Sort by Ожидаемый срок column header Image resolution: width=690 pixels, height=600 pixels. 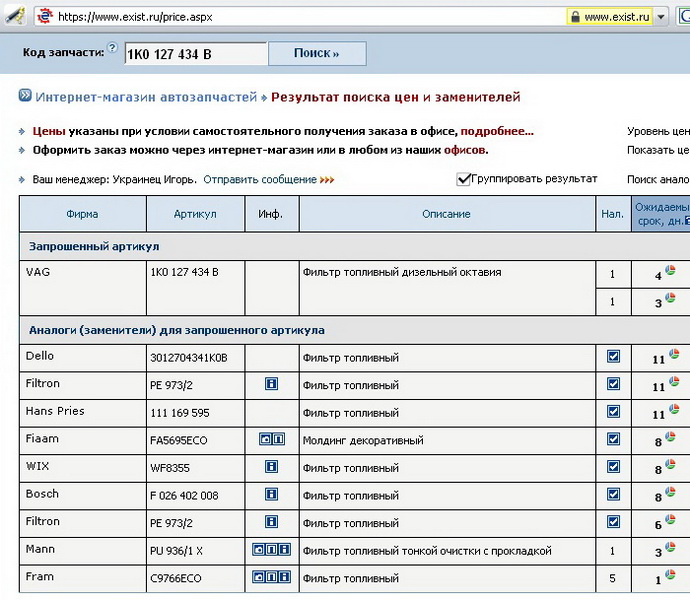(661, 214)
